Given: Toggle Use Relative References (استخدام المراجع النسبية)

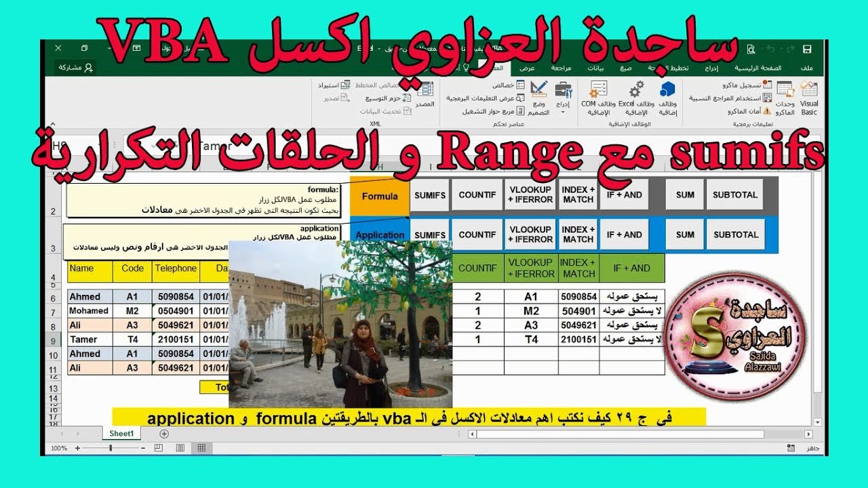Looking at the screenshot, I should 731,98.
